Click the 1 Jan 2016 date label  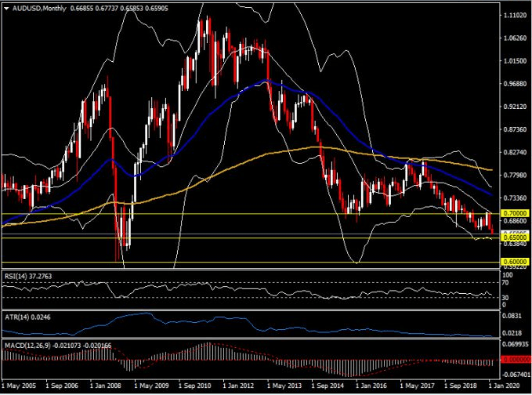pyautogui.click(x=371, y=386)
